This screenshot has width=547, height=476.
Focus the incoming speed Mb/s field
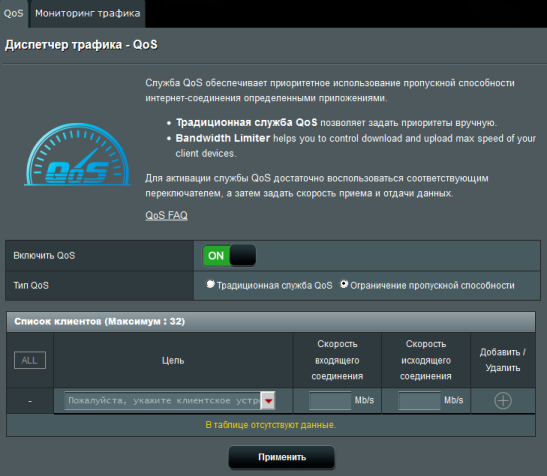[x=330, y=400]
